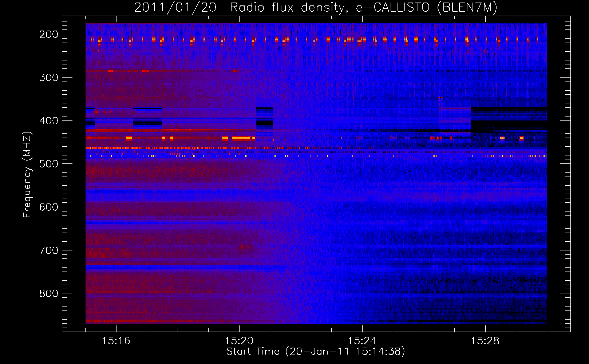Viewport: 589px width, 364px height.
Task: Click the 15:16 time tick label
Action: click(116, 341)
